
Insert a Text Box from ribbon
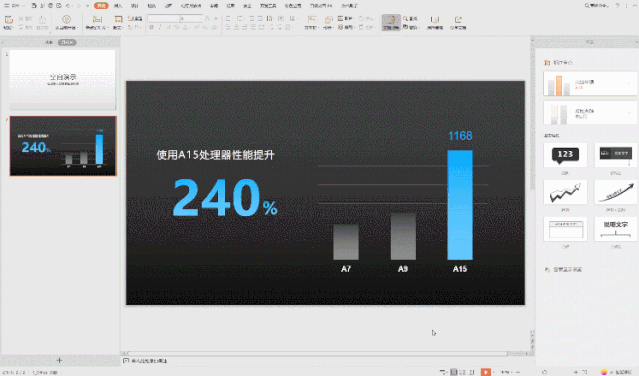[311, 22]
